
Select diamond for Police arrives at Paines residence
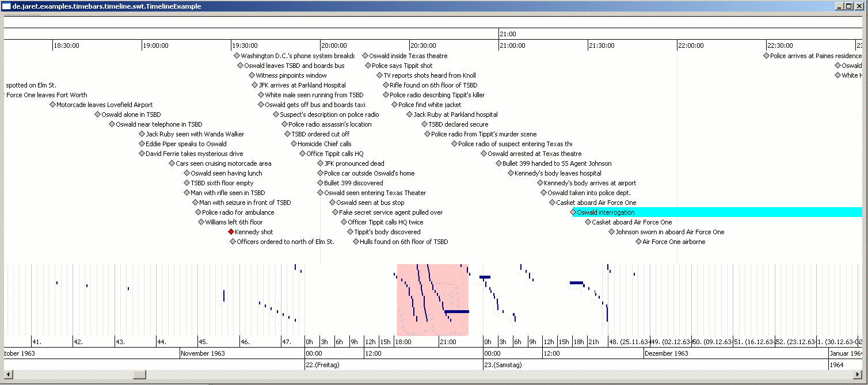coord(766,56)
